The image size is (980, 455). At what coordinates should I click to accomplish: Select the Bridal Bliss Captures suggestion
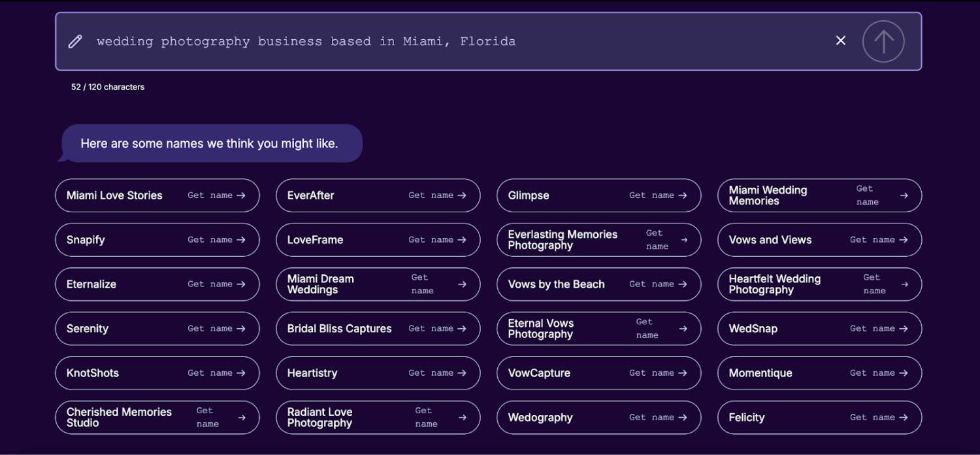click(340, 329)
